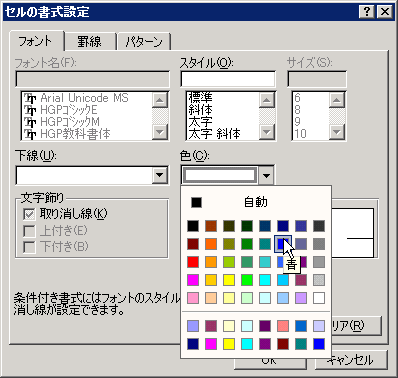Choose the darkest green swatch
398x378 pixels.
tap(247, 226)
